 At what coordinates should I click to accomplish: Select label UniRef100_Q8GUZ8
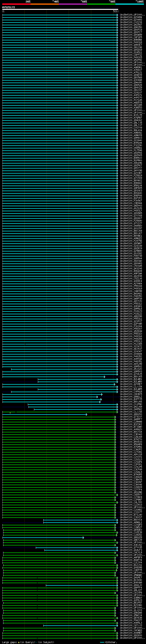[x=131, y=538]
